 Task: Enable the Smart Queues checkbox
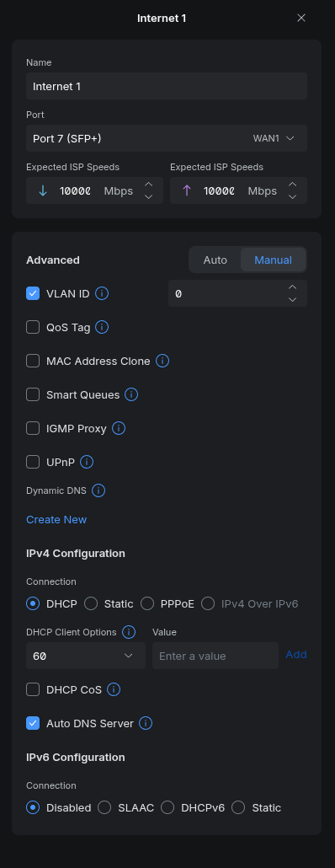point(33,394)
